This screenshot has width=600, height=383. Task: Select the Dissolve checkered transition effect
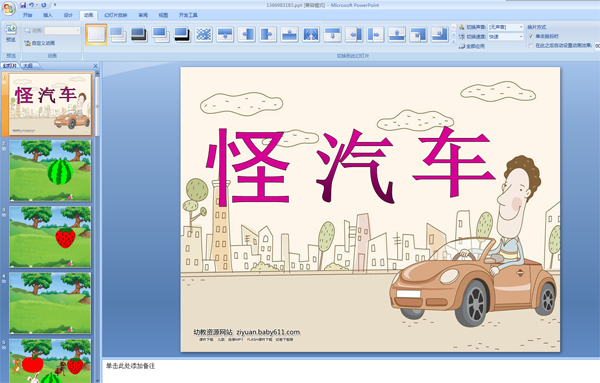point(204,34)
